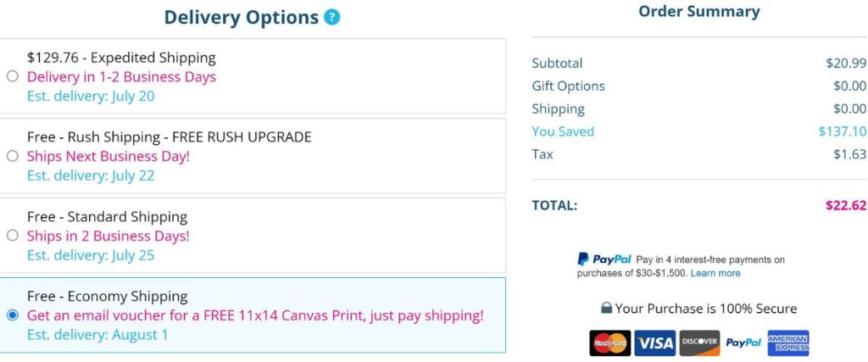Select the Standard Shipping radio button

click(12, 236)
